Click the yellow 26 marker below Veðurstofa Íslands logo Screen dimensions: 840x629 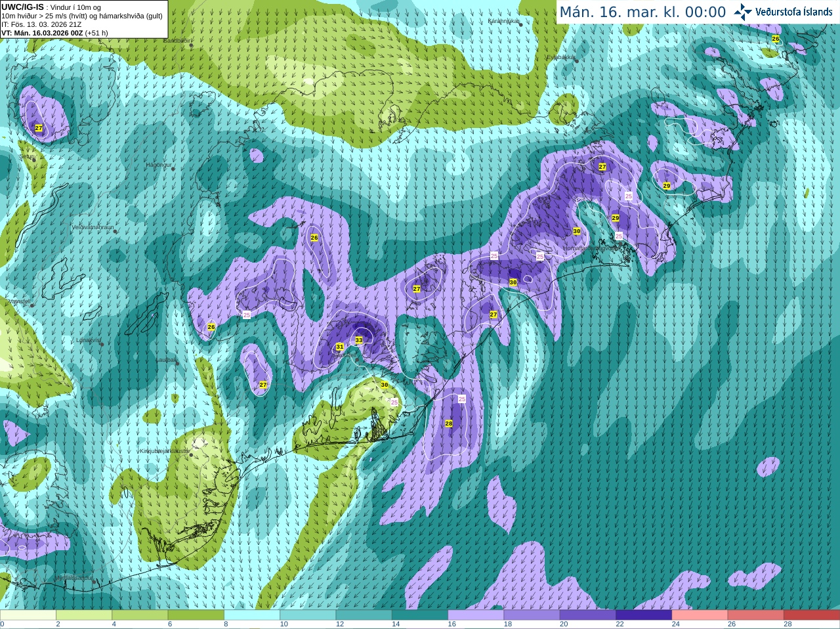[x=776, y=39]
